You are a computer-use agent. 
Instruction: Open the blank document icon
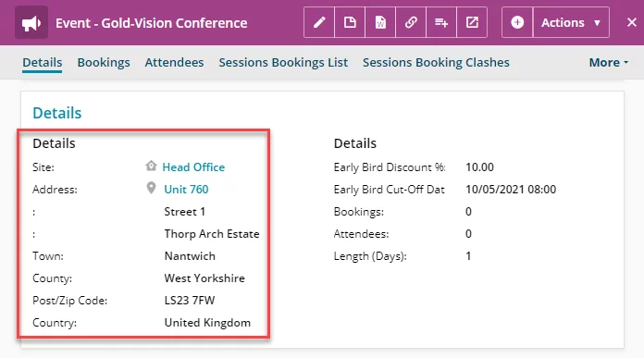[350, 22]
